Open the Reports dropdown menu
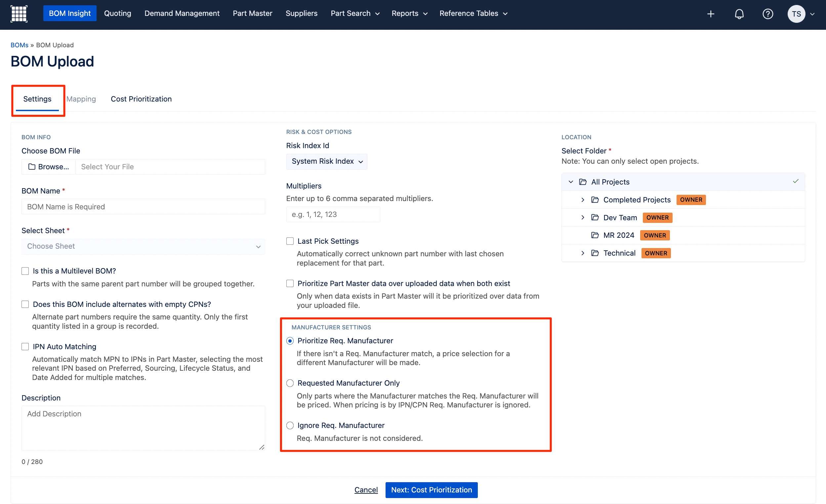 click(410, 14)
